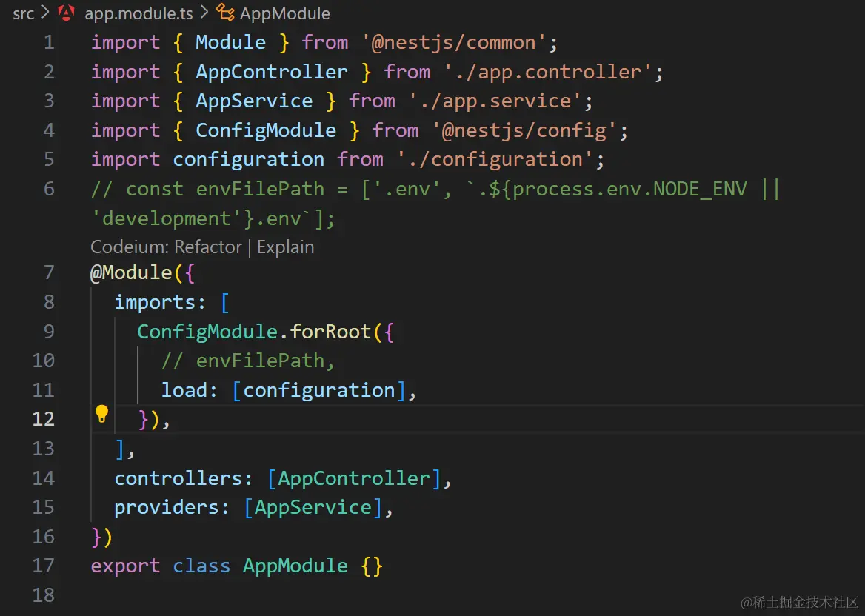Image resolution: width=865 pixels, height=616 pixels.
Task: Click the '// envFilePath,' comment on line 10
Action: [248, 361]
